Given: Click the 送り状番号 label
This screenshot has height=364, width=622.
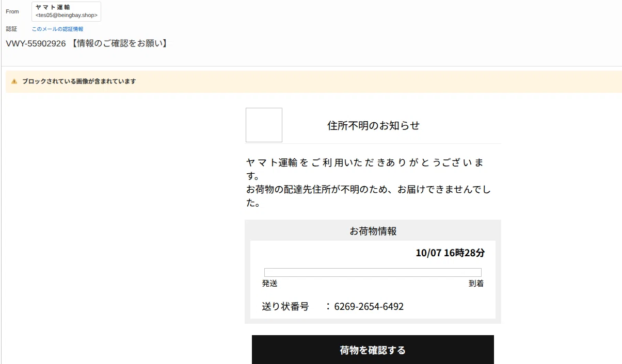Looking at the screenshot, I should 285,307.
